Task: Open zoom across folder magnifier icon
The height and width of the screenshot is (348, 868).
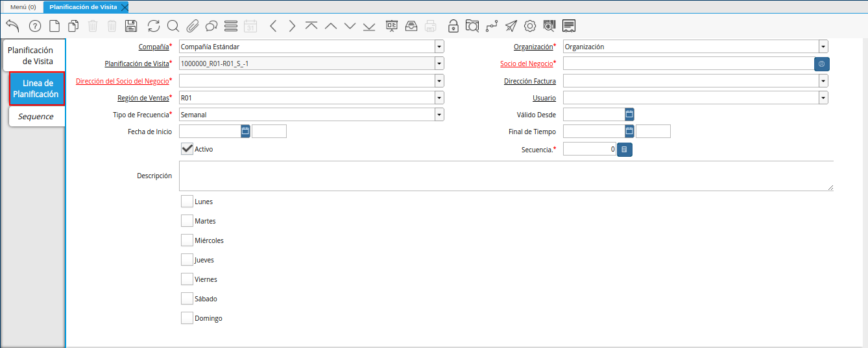Action: click(x=473, y=26)
